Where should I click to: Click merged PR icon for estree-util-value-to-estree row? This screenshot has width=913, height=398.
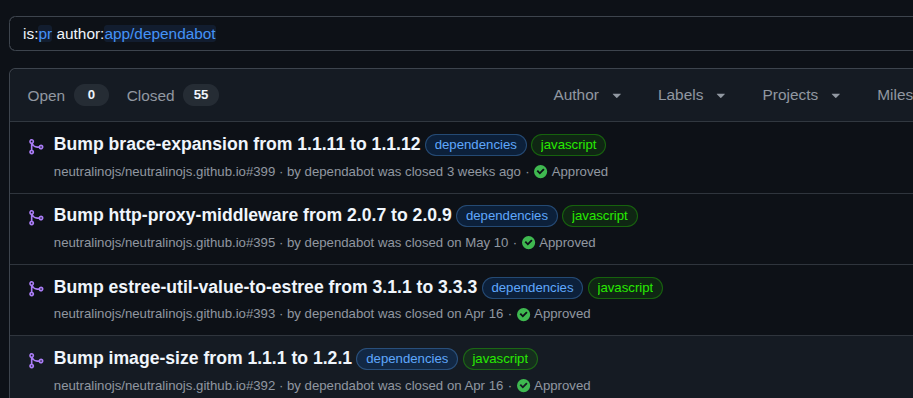pos(36,289)
